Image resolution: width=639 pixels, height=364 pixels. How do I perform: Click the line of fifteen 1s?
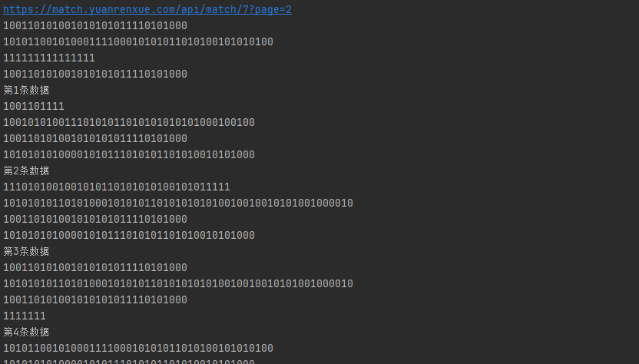click(x=49, y=58)
